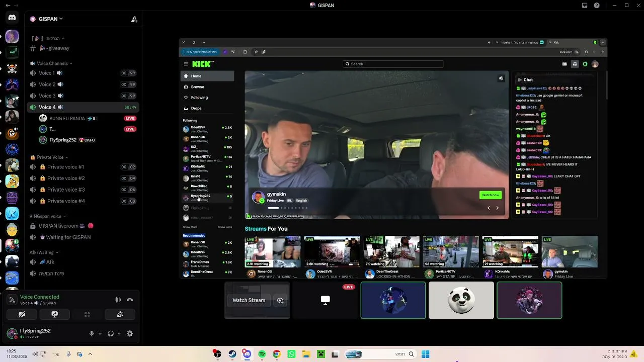Disconnect from voice with the hang-up icon
This screenshot has width=644, height=362.
click(130, 300)
